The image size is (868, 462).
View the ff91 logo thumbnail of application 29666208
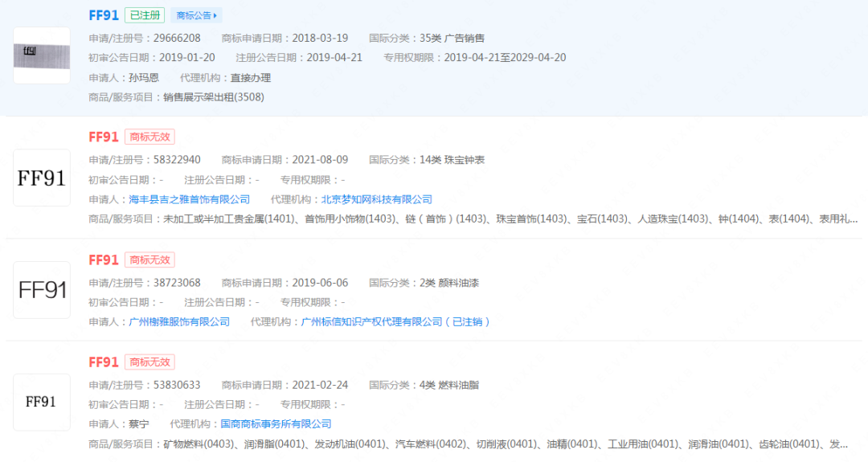pyautogui.click(x=42, y=55)
